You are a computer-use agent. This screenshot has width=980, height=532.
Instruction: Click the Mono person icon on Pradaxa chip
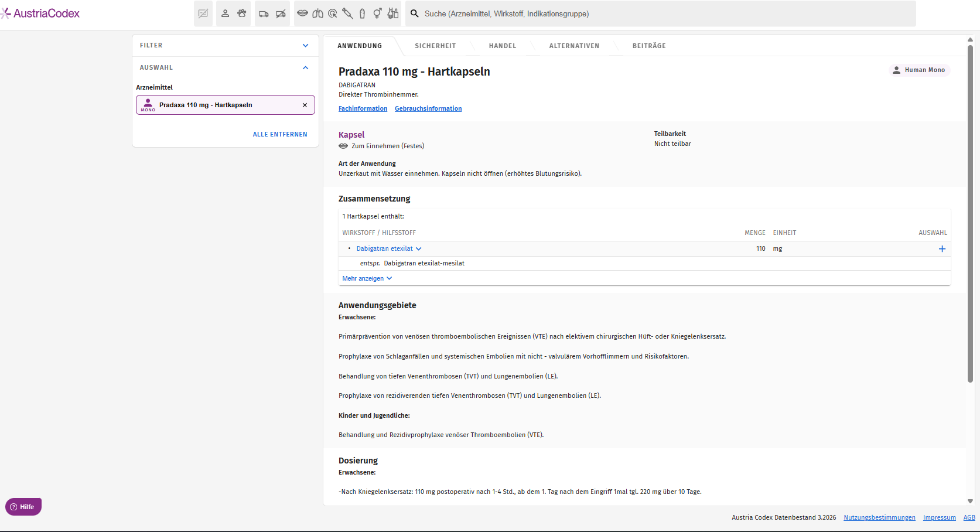(x=148, y=104)
